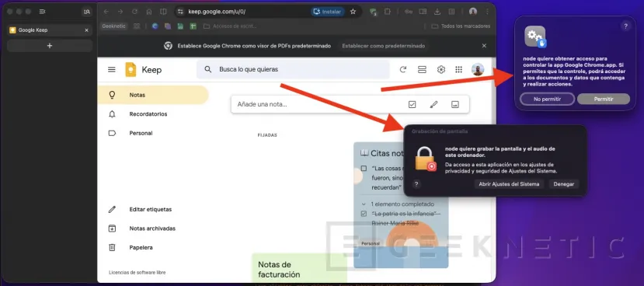Open the Google apps grid
Image resolution: width=644 pixels, height=286 pixels.
click(x=459, y=70)
